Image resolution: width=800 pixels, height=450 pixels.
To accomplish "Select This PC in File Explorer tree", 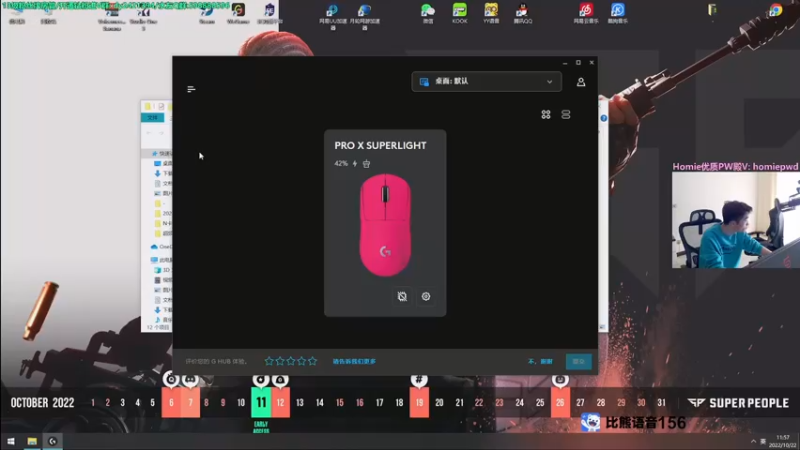I will click(161, 260).
